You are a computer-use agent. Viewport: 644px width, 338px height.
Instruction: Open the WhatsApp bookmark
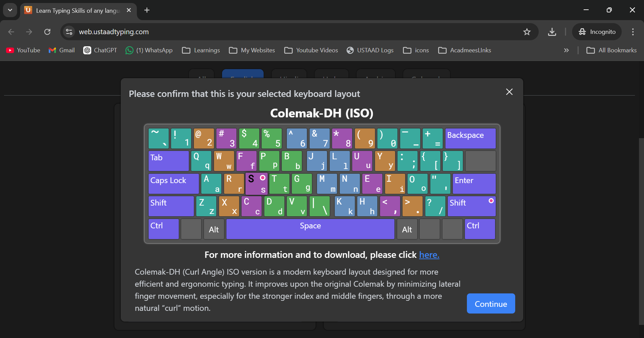pyautogui.click(x=149, y=50)
